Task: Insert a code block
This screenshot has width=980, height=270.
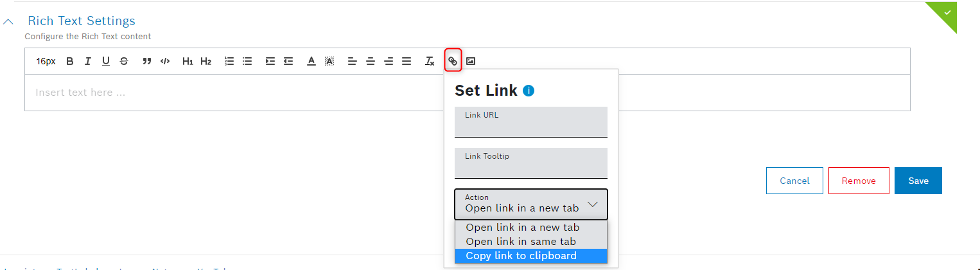Action: tap(165, 61)
